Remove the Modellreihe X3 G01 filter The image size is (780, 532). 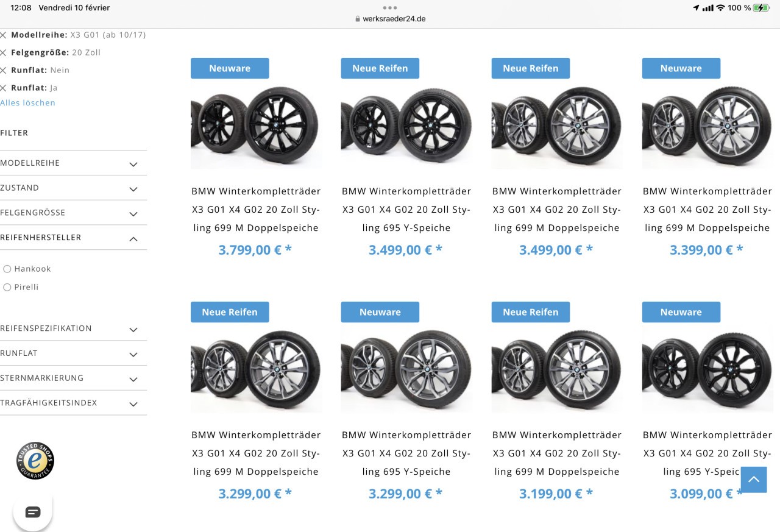click(x=3, y=35)
